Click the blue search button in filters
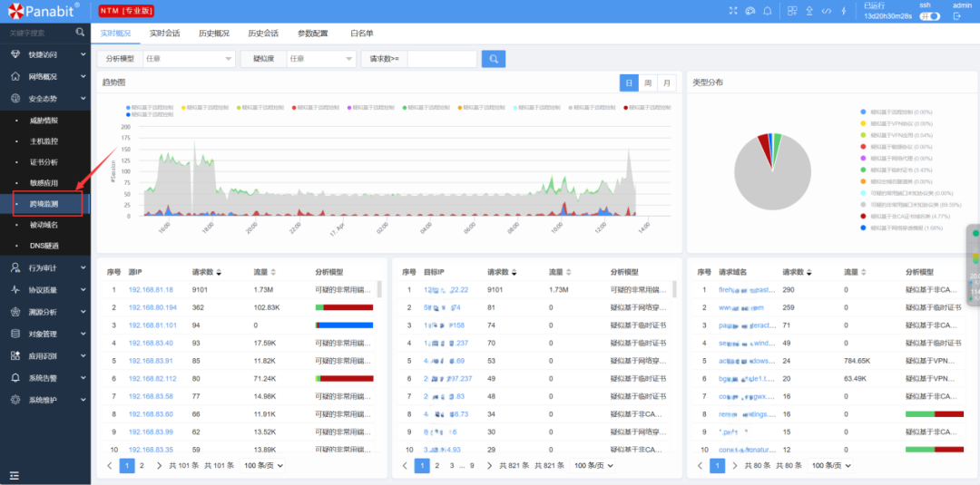Viewport: 980px width, 485px height. (494, 59)
